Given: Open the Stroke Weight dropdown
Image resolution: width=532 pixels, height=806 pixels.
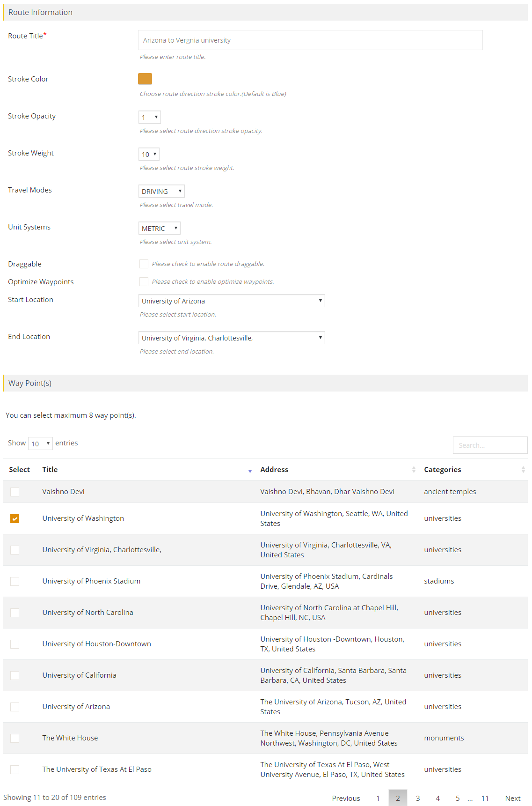Looking at the screenshot, I should pos(149,154).
